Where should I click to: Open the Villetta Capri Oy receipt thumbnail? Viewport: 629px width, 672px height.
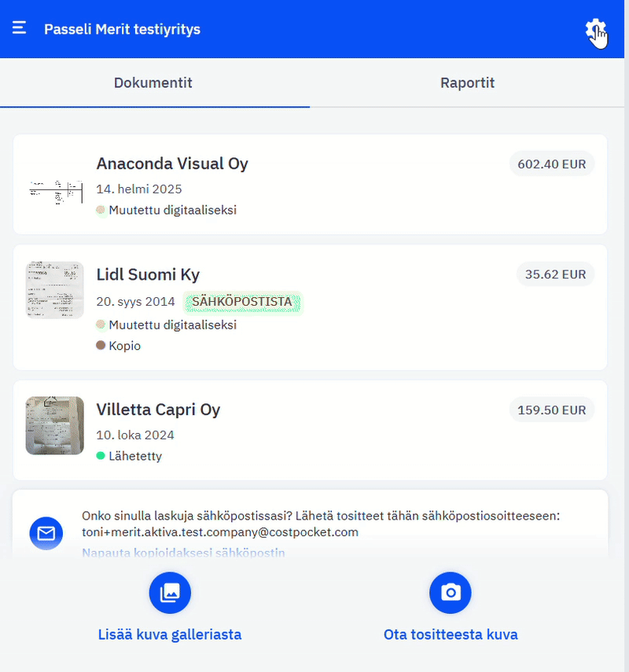pos(54,425)
